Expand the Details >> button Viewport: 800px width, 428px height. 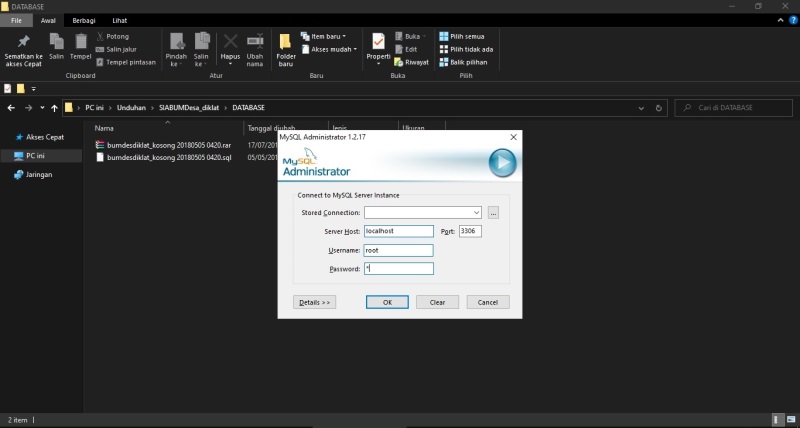[314, 302]
